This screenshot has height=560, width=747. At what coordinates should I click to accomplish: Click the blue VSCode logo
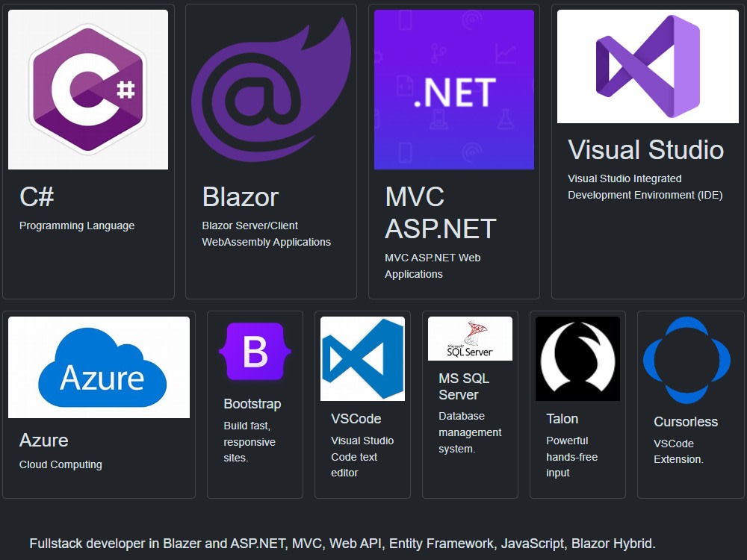click(362, 359)
